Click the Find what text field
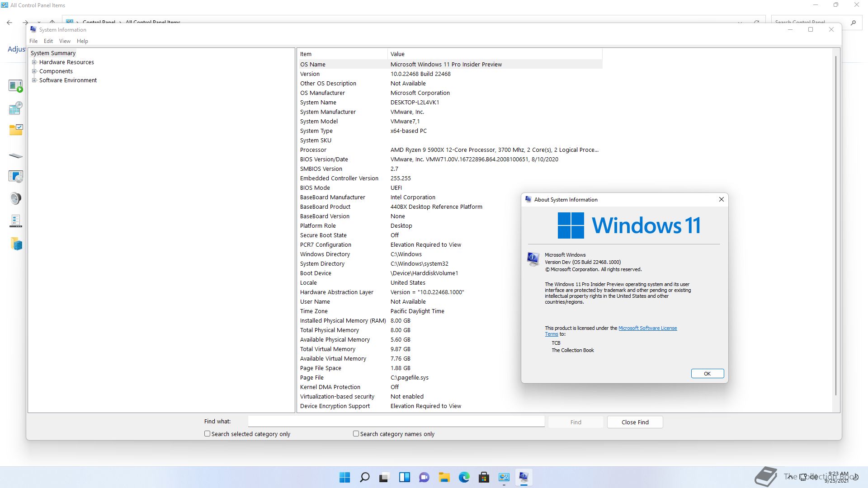Image resolution: width=868 pixels, height=488 pixels. (396, 422)
